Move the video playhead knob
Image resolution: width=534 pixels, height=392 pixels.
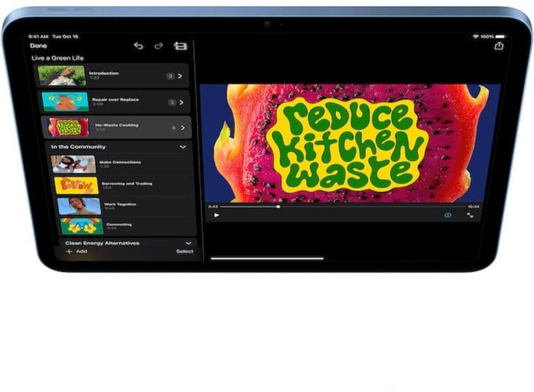click(x=278, y=206)
